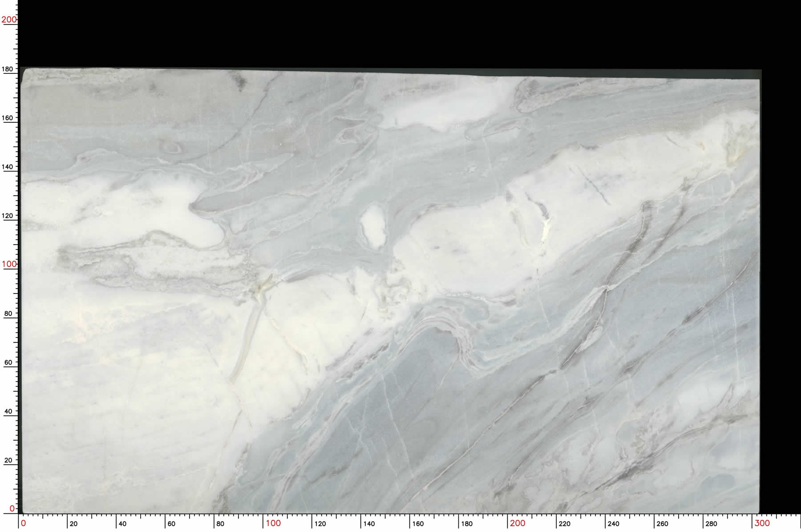The width and height of the screenshot is (801, 532).
Task: Select the 240 label on horizontal ruler
Action: (613, 524)
